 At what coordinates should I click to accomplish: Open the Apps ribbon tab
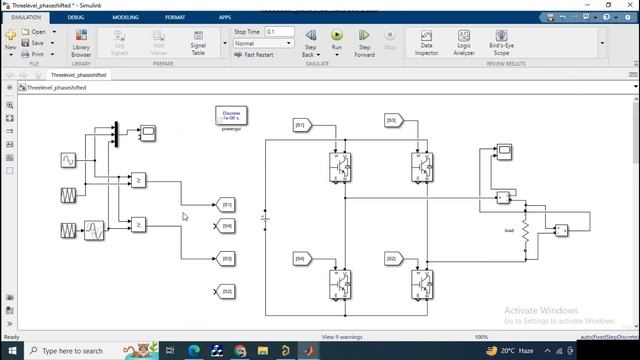(x=225, y=18)
